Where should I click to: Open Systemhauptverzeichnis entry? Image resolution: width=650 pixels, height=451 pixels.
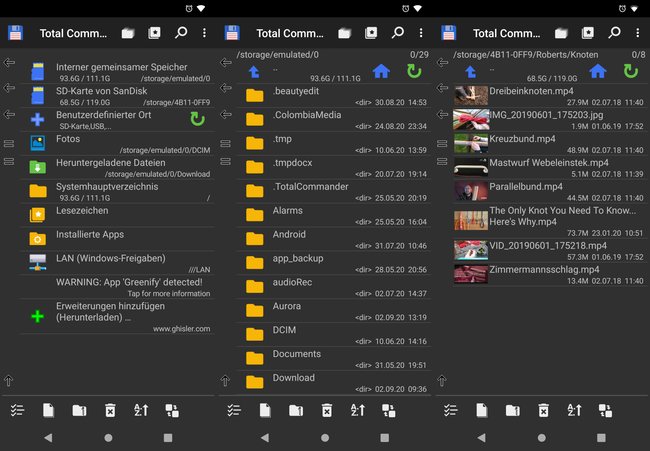[x=117, y=192]
